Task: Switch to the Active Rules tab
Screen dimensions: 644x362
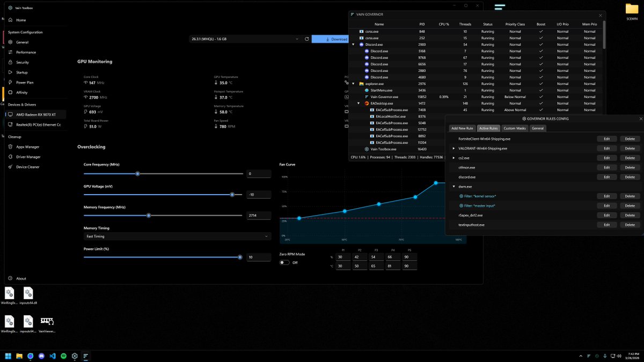Action: (x=488, y=128)
